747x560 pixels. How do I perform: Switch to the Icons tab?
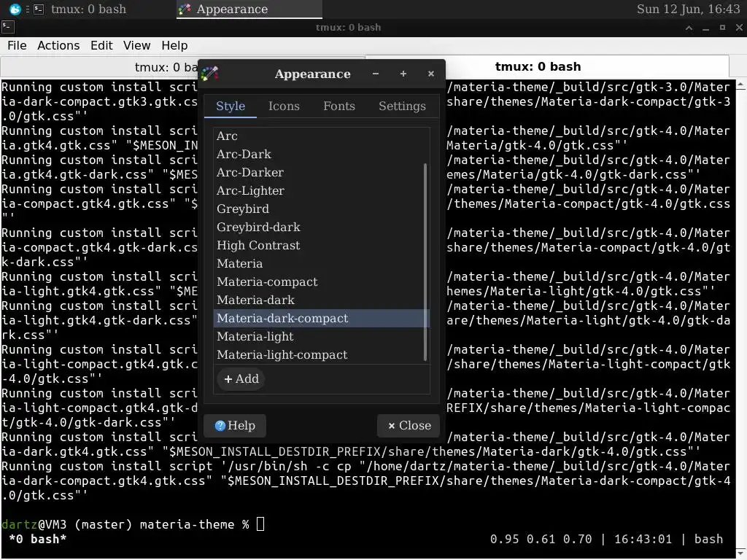[284, 106]
